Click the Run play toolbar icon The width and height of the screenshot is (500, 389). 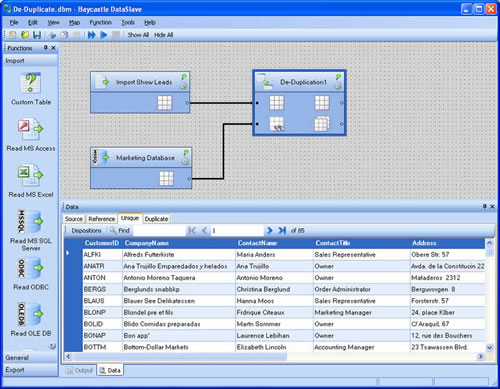pyautogui.click(x=104, y=35)
